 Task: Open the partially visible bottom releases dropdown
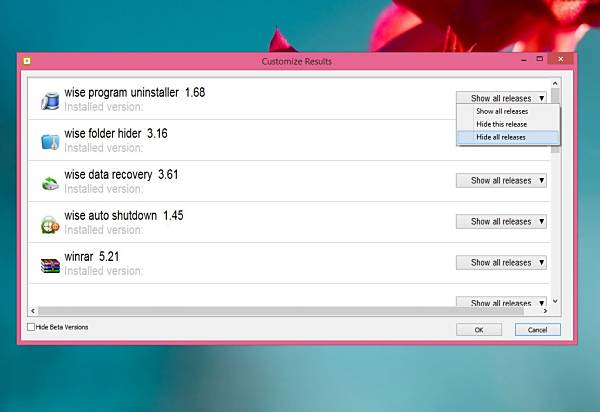click(x=501, y=302)
